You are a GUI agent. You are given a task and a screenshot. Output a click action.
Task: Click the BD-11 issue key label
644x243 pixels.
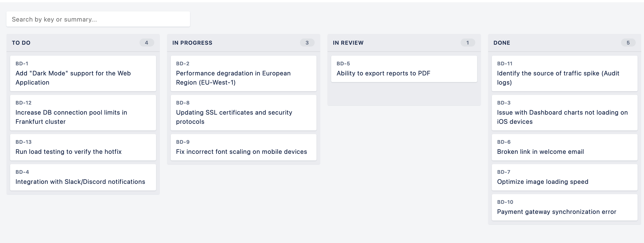(505, 64)
